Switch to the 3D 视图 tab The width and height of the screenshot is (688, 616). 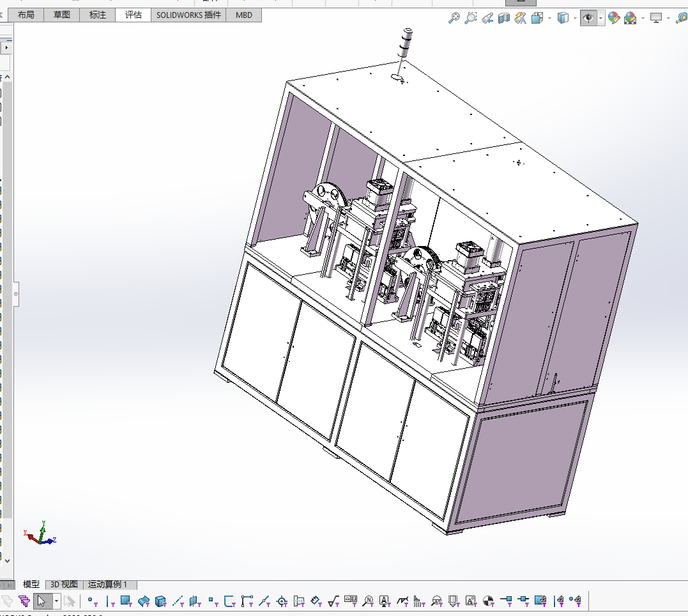tap(64, 584)
